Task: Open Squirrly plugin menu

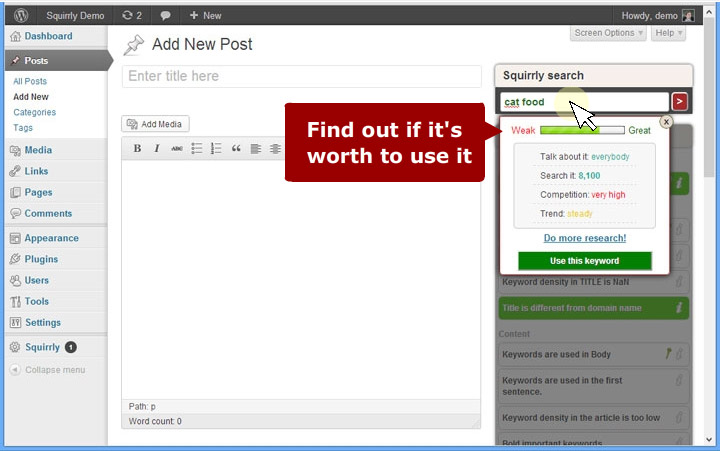Action: click(42, 347)
